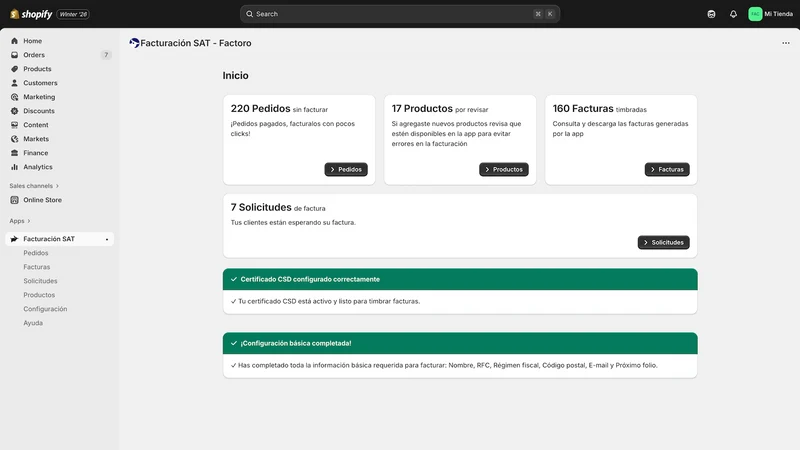Viewport: 800px width, 450px height.
Task: Focus the Search field
Action: click(400, 14)
